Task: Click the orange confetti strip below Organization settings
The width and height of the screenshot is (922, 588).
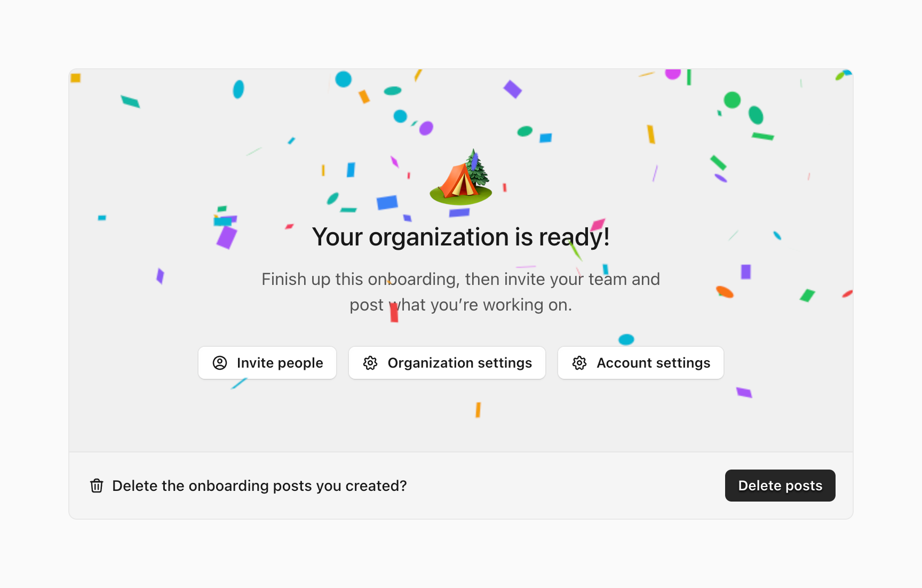Action: pos(478,410)
